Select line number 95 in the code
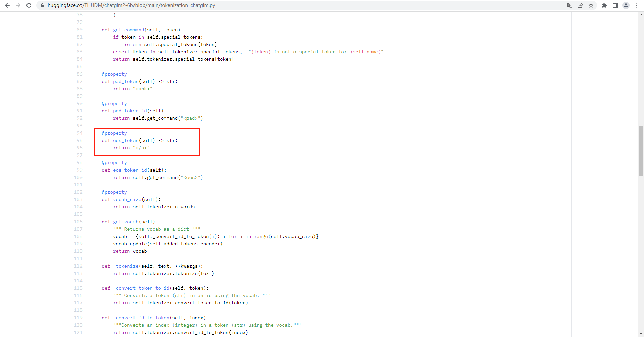Screen dimensions: 644x337 point(79,140)
